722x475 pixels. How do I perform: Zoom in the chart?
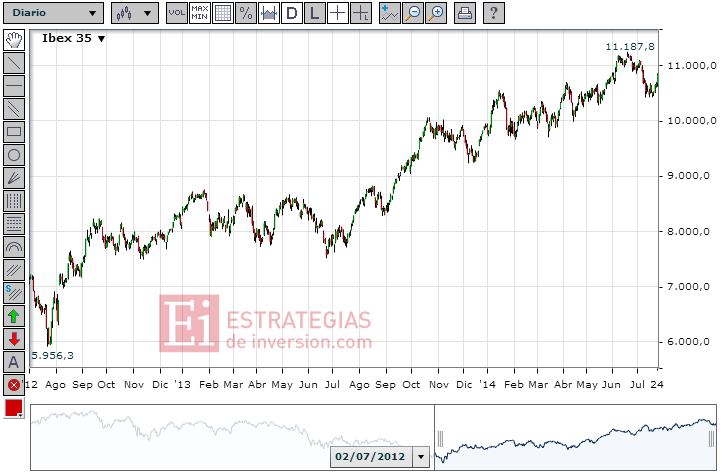click(436, 13)
